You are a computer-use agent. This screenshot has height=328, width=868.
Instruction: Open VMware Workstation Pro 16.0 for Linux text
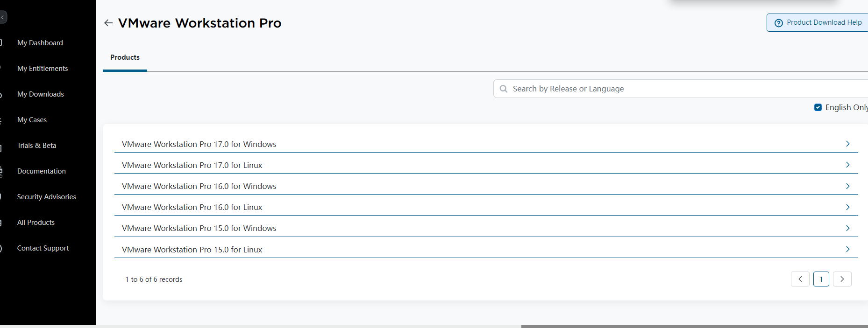tap(192, 207)
